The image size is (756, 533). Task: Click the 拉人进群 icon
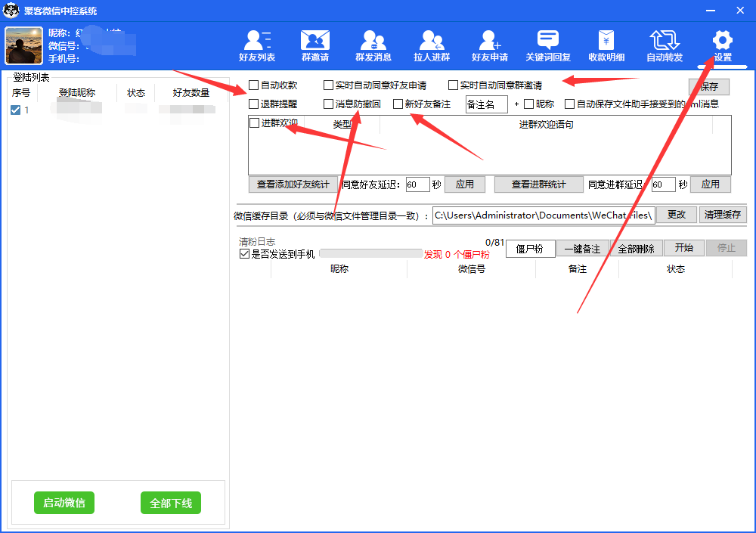click(431, 45)
